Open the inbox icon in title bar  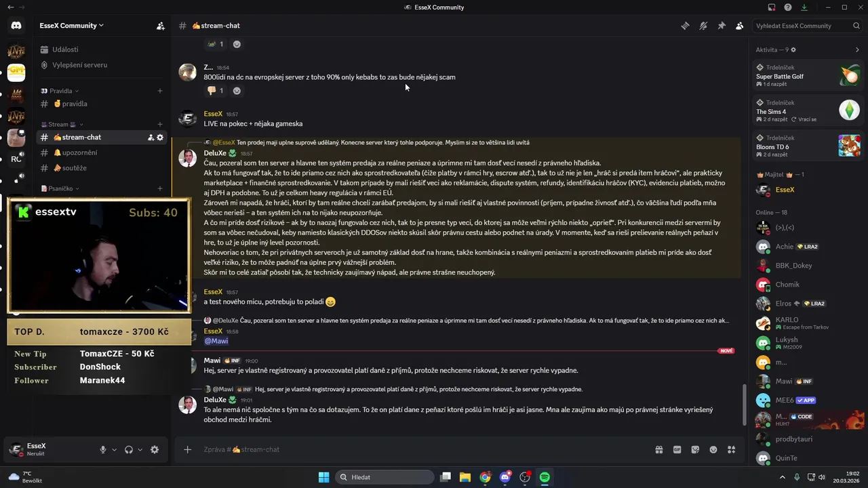coord(772,7)
